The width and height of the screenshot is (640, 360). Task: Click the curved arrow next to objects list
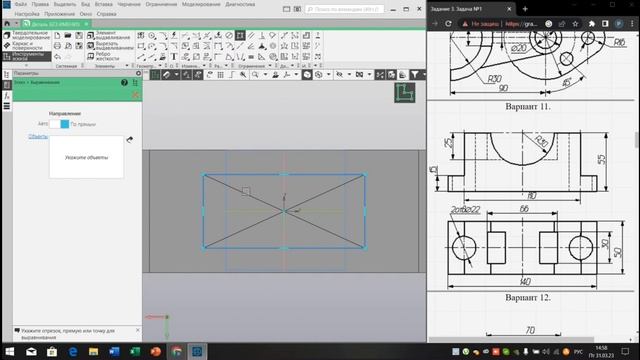[x=130, y=140]
